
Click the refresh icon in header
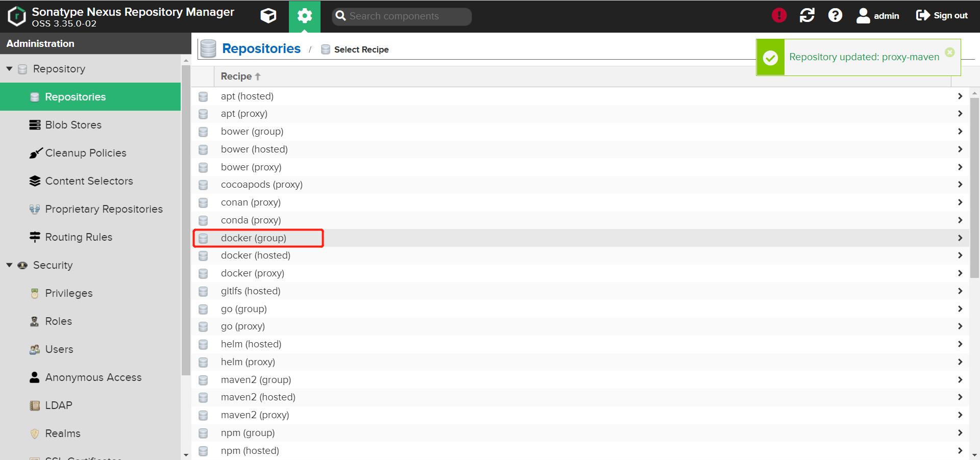click(x=807, y=15)
